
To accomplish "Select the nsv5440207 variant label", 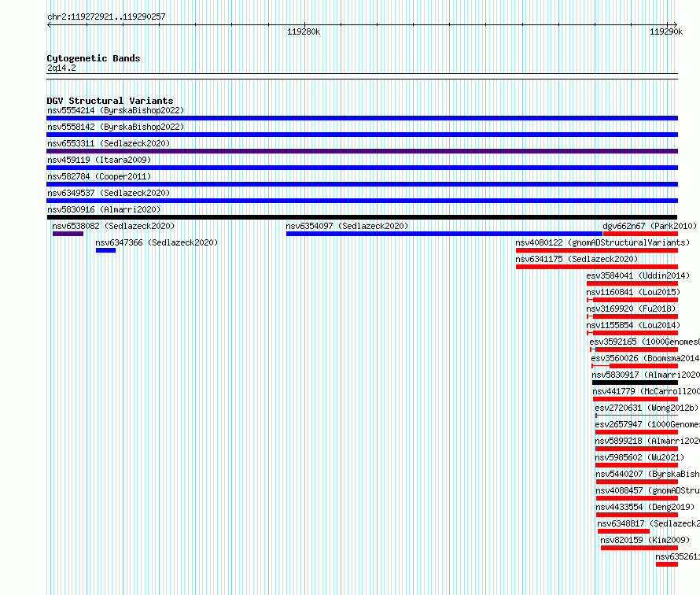I will click(x=648, y=474).
